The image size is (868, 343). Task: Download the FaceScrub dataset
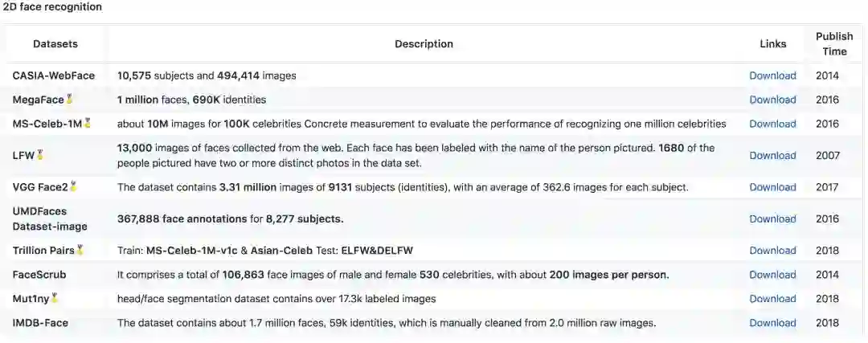coord(772,275)
